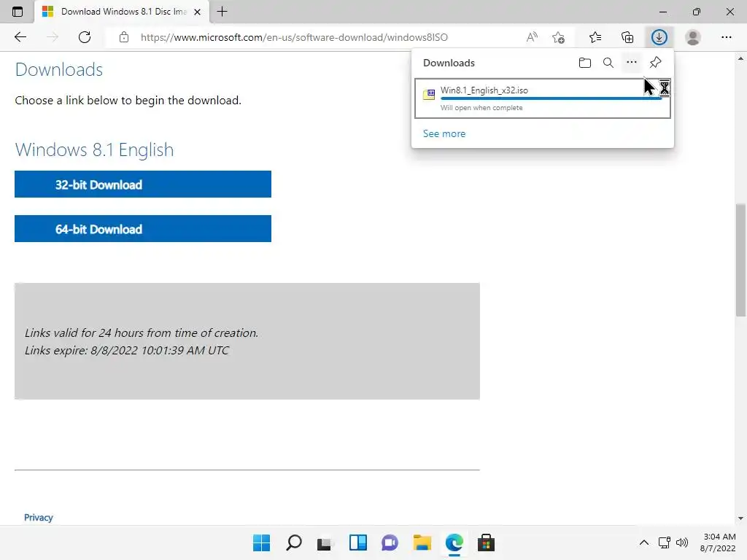Click scrollbar down arrow
747x560 pixels.
click(x=740, y=518)
